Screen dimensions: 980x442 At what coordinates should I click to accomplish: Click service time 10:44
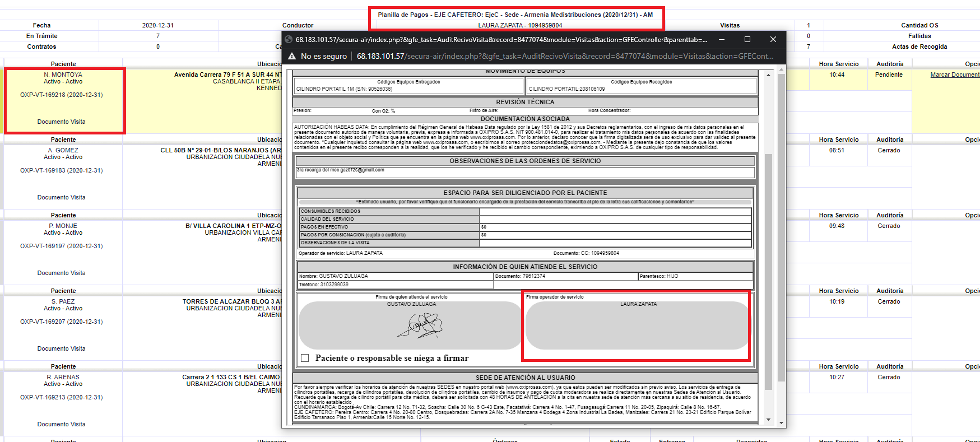(x=837, y=75)
